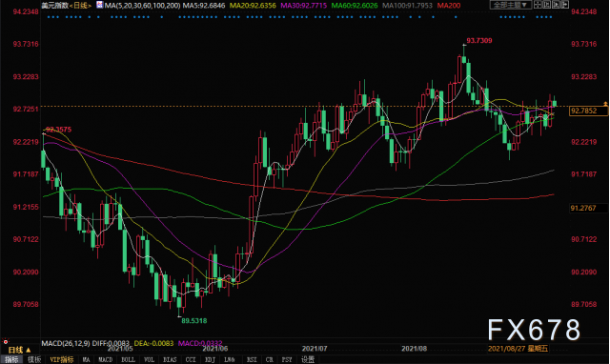Open the 设置 settings button

click(x=308, y=360)
